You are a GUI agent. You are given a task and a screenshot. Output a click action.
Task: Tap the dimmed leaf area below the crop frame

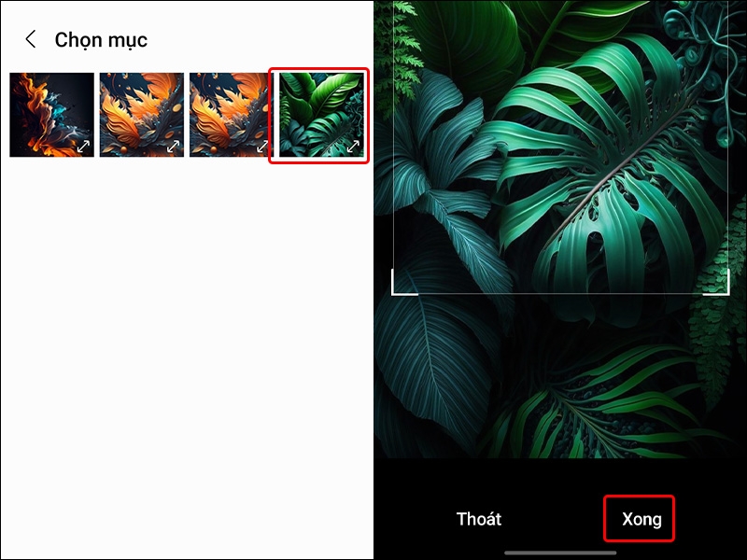coord(560,376)
